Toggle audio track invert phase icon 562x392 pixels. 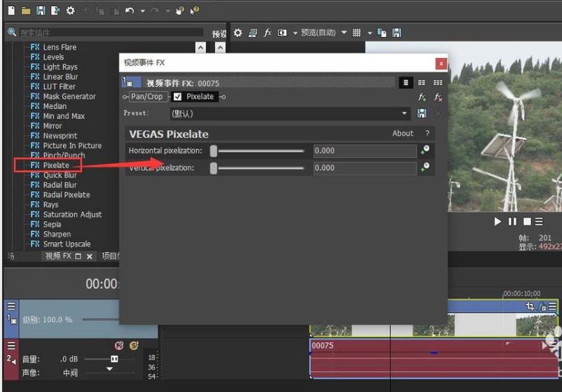tap(119, 346)
